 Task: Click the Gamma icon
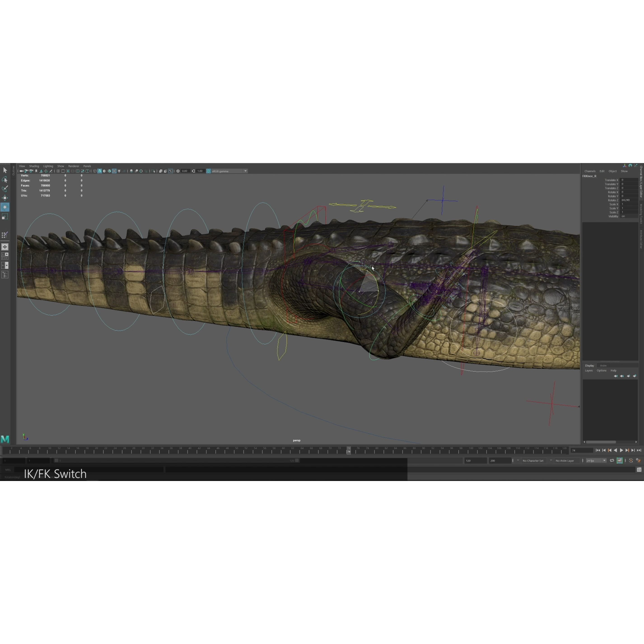[x=193, y=171]
